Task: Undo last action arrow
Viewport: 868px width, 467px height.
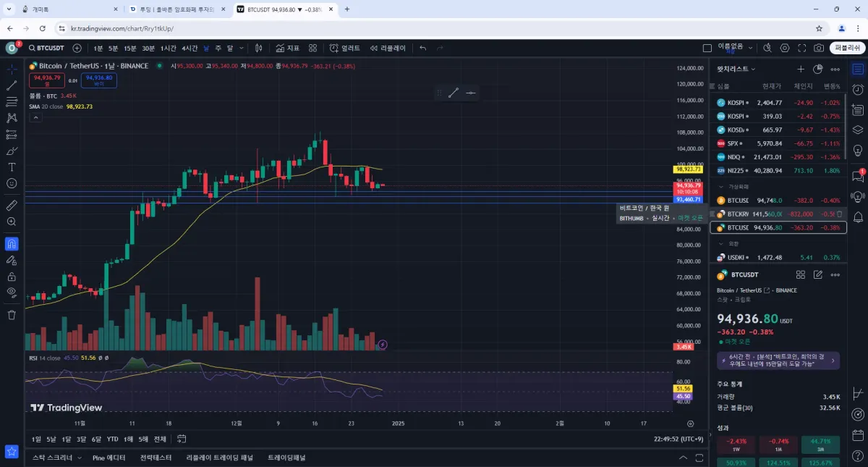Action: (x=422, y=48)
